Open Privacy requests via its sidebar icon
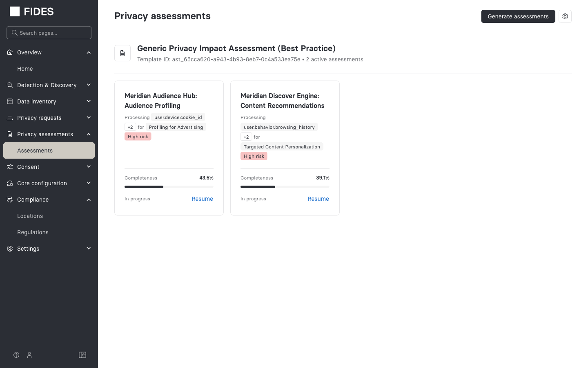This screenshot has height=368, width=588. 9,118
